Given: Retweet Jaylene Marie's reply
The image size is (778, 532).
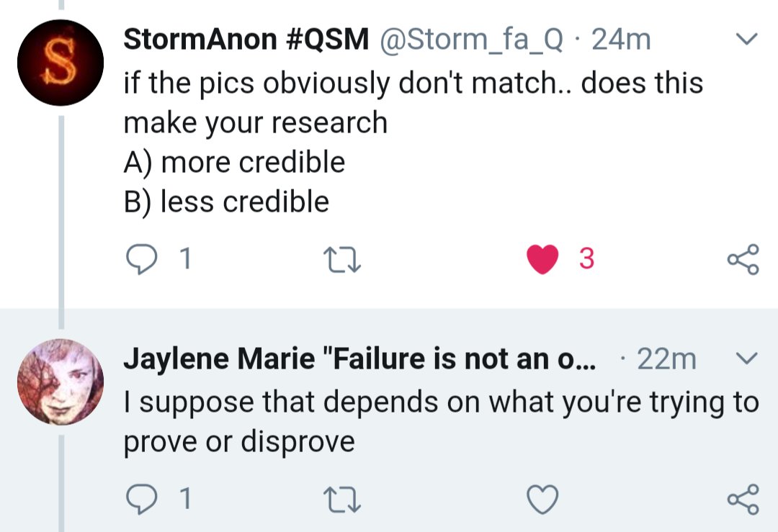Looking at the screenshot, I should pos(340,499).
